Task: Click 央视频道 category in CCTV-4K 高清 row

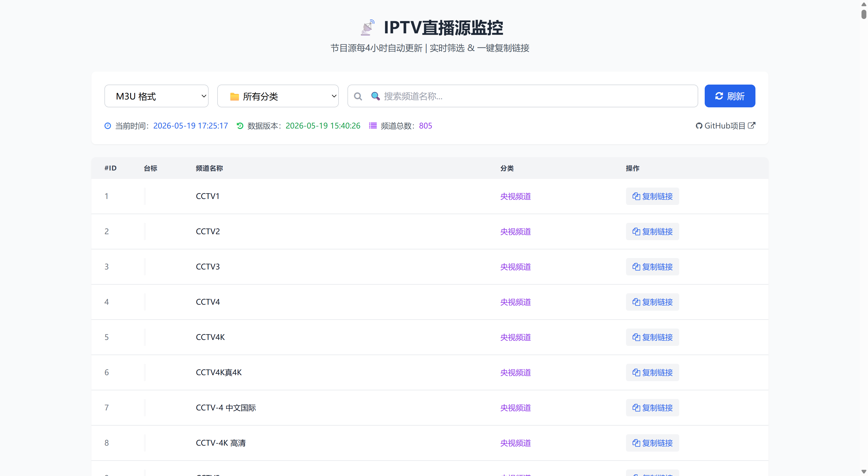Action: [516, 443]
